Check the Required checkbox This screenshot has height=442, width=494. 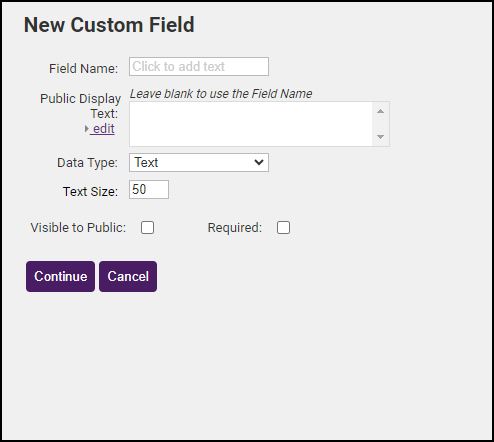(283, 228)
